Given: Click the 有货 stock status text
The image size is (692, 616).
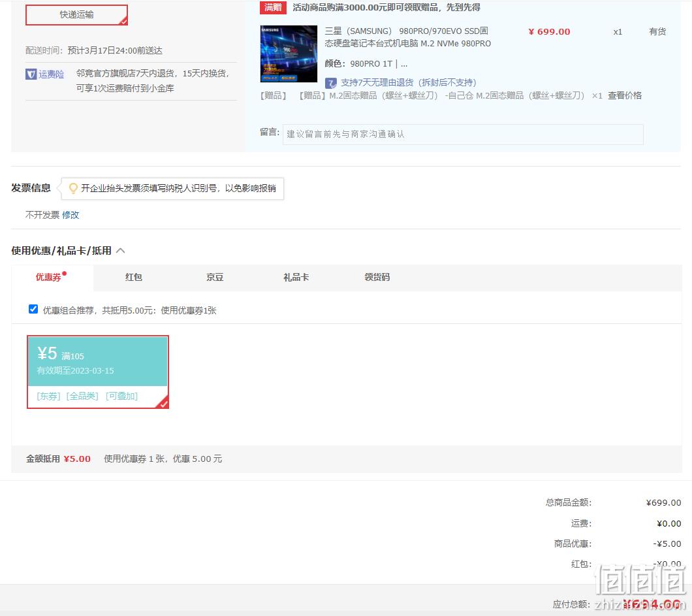Looking at the screenshot, I should pyautogui.click(x=657, y=31).
